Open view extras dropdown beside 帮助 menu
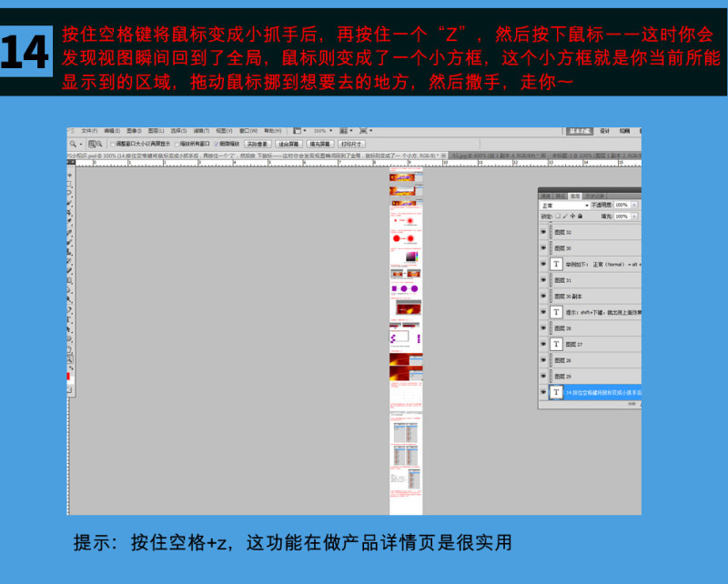 (299, 131)
